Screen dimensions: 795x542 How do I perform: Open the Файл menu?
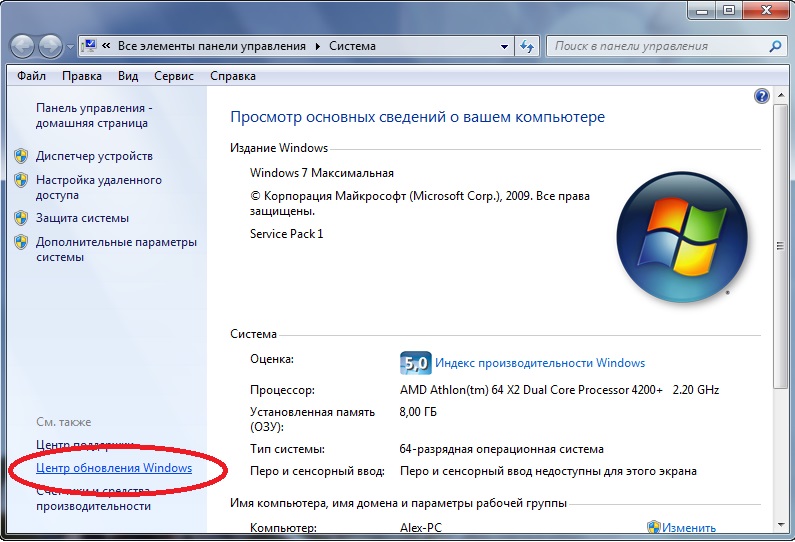click(31, 76)
